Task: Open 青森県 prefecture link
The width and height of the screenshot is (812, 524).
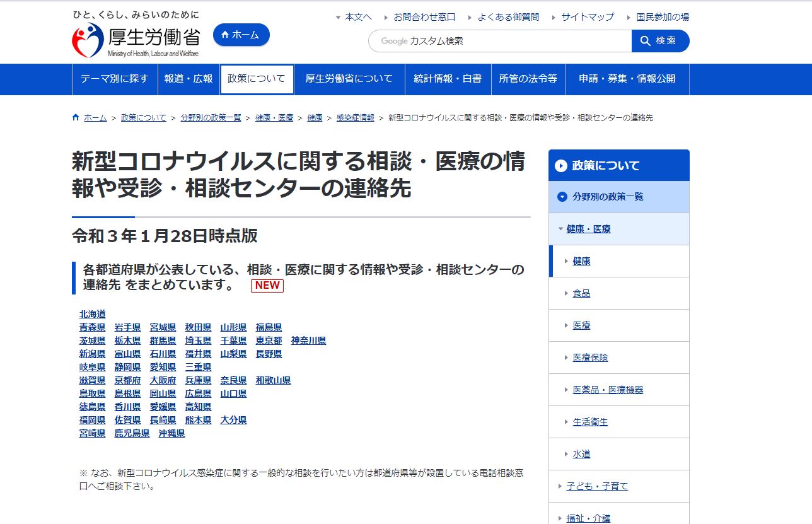Action: click(93, 327)
